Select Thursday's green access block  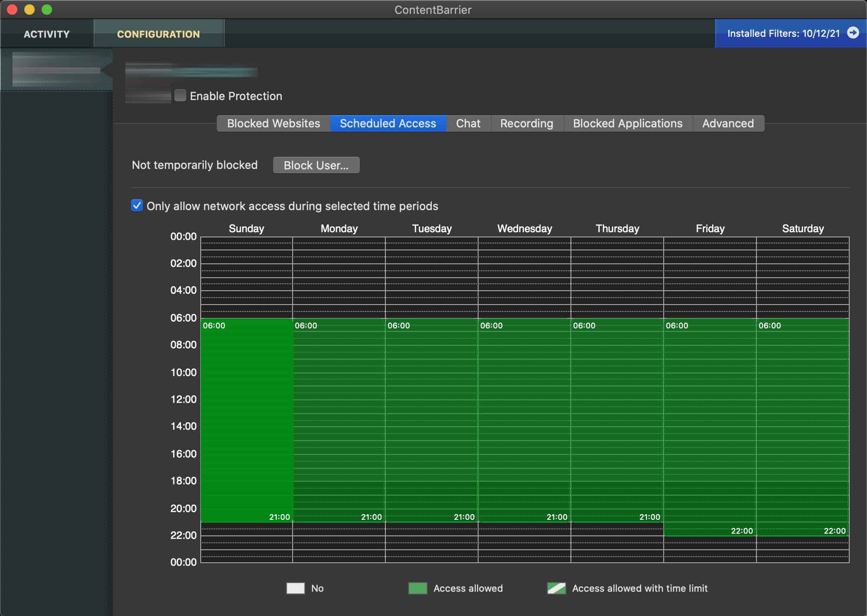(x=617, y=420)
